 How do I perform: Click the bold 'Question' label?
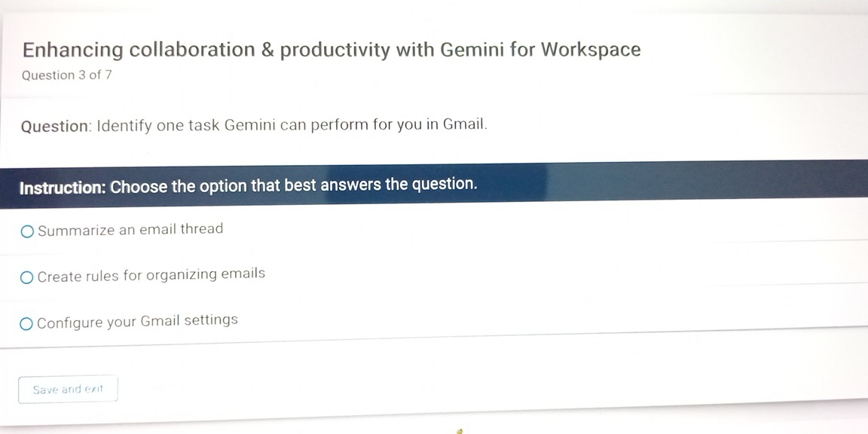(x=53, y=125)
